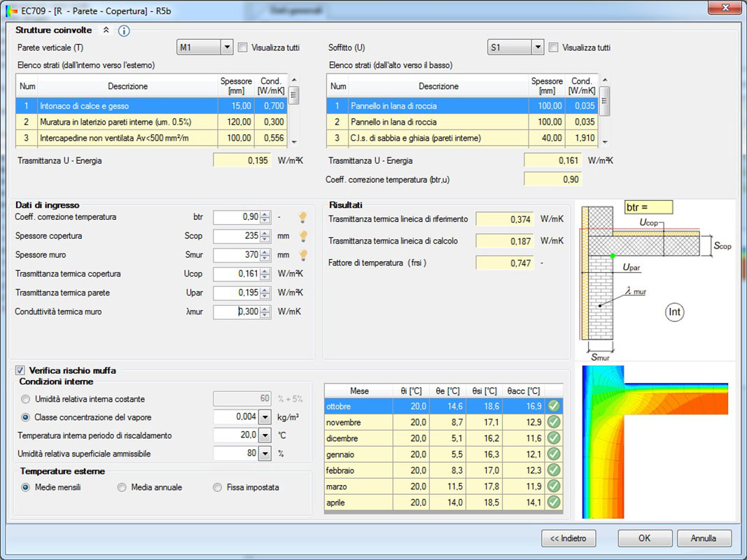Click the green check icon for aprile
Screen dimensions: 747x560
click(554, 502)
